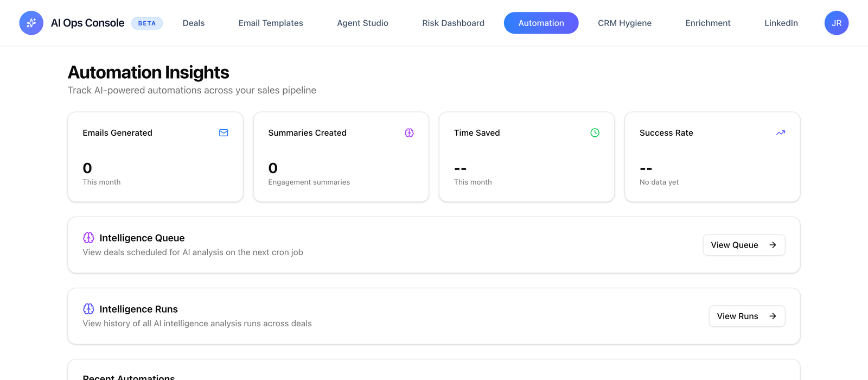The image size is (868, 380).
Task: Click the Recent Automations heading
Action: (129, 377)
